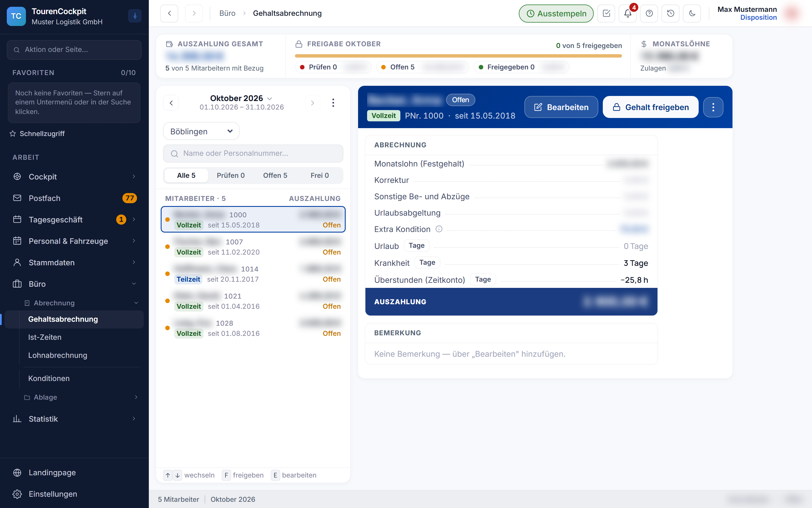Select the Prüfen 0 filter tab
Screen dimensions: 812x508
pyautogui.click(x=231, y=175)
